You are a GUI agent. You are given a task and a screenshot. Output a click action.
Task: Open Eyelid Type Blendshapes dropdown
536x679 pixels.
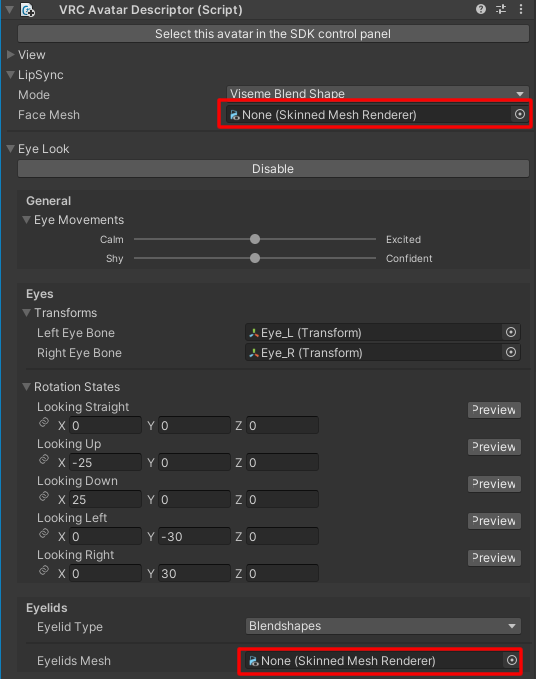pyautogui.click(x=383, y=626)
